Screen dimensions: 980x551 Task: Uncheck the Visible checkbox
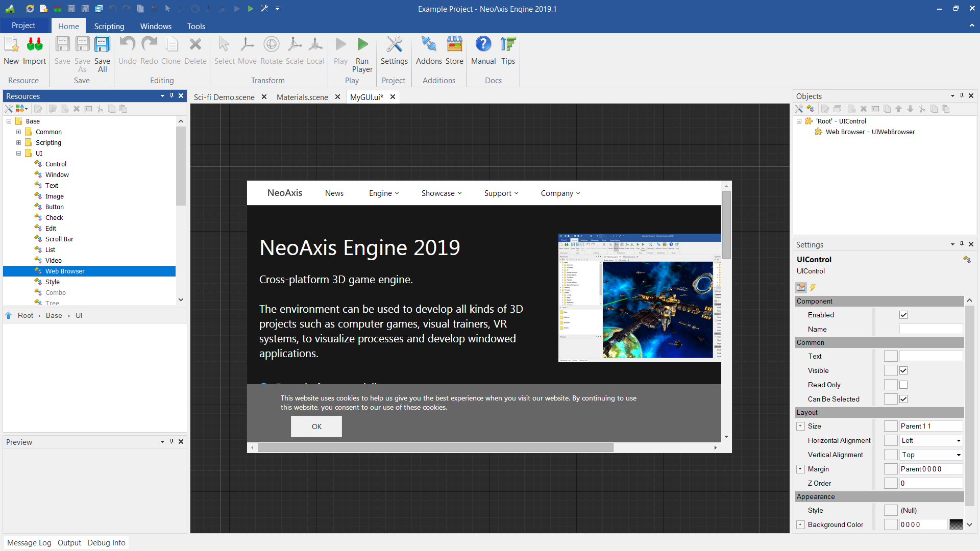pyautogui.click(x=903, y=371)
